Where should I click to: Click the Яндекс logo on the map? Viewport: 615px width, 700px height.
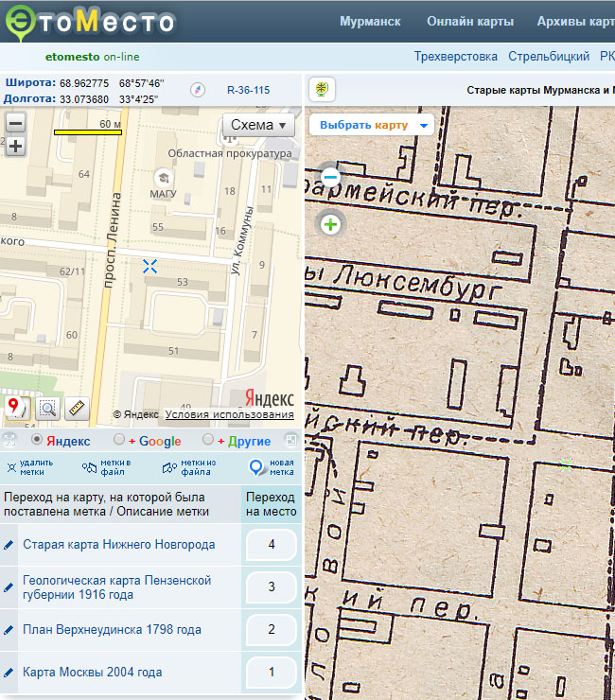[x=270, y=398]
